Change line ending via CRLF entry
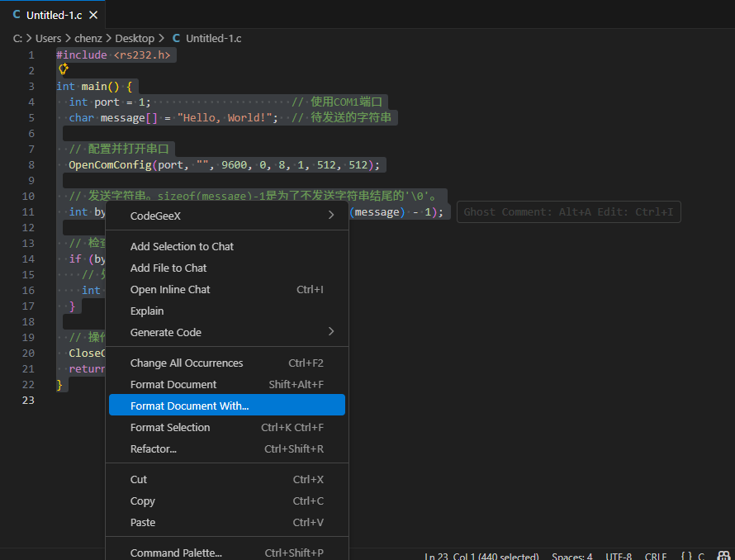Viewport: 735px width, 560px height. pyautogui.click(x=656, y=556)
